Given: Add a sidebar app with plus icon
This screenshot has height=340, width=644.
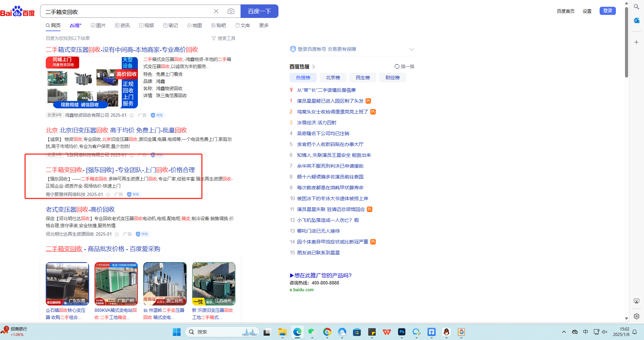Looking at the screenshot, I should pos(637,42).
